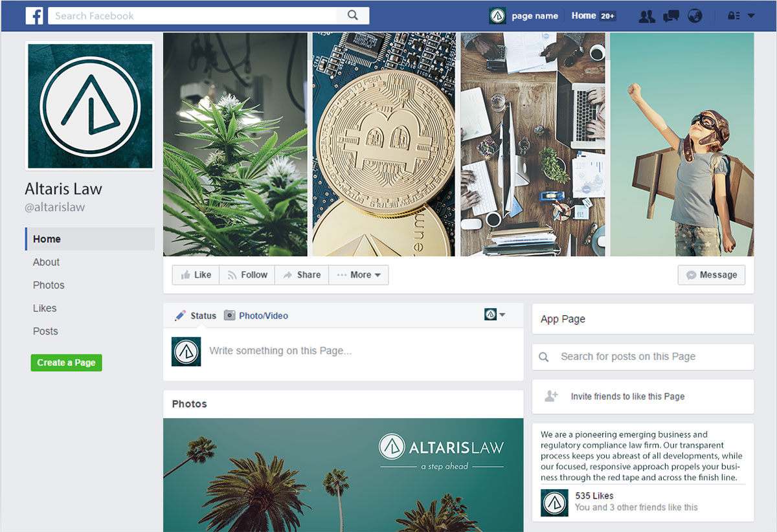777x532 pixels.
Task: Select the Photo/Video composer option
Action: tap(264, 316)
